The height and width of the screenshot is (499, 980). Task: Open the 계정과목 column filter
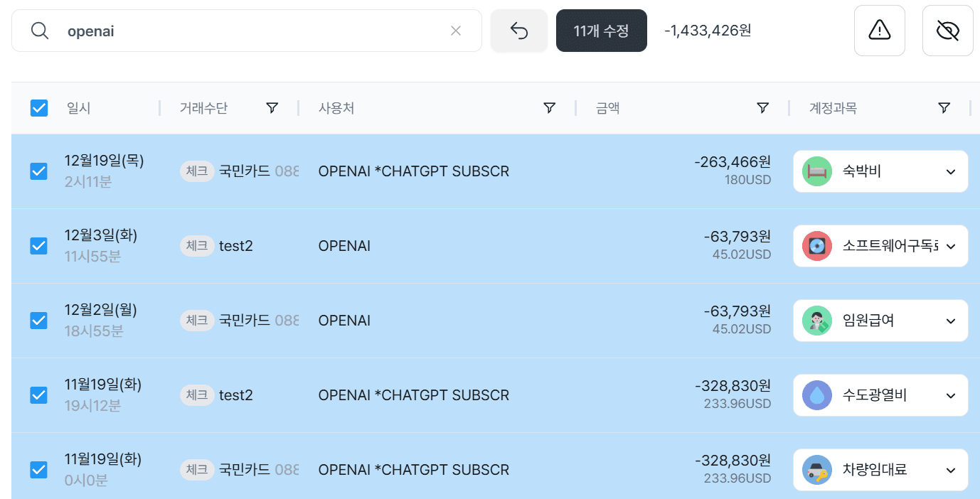point(944,108)
